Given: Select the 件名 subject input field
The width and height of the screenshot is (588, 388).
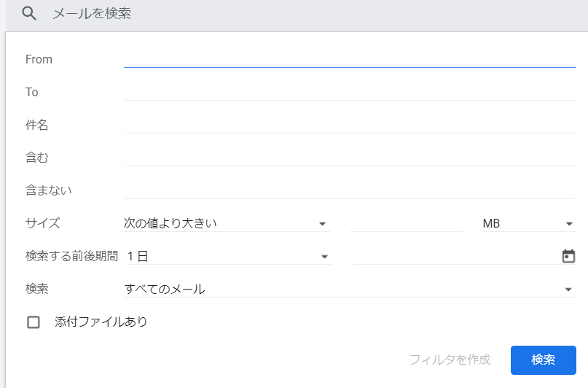Looking at the screenshot, I should (350, 125).
